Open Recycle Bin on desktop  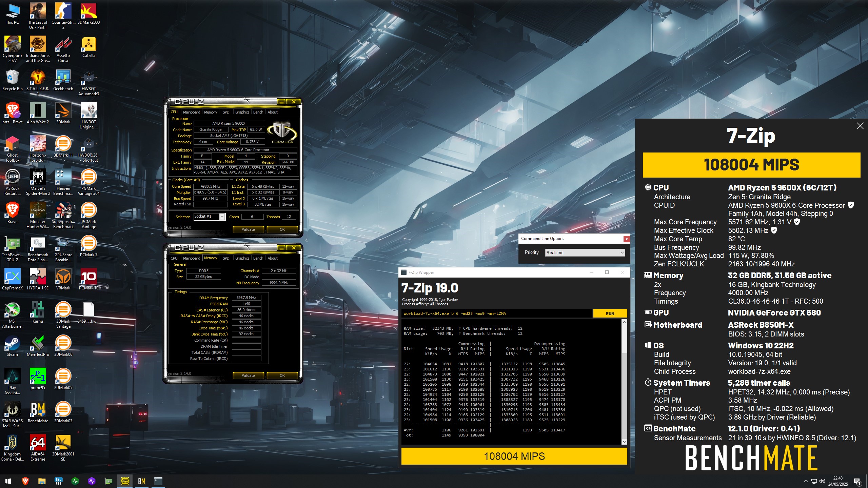click(x=13, y=80)
